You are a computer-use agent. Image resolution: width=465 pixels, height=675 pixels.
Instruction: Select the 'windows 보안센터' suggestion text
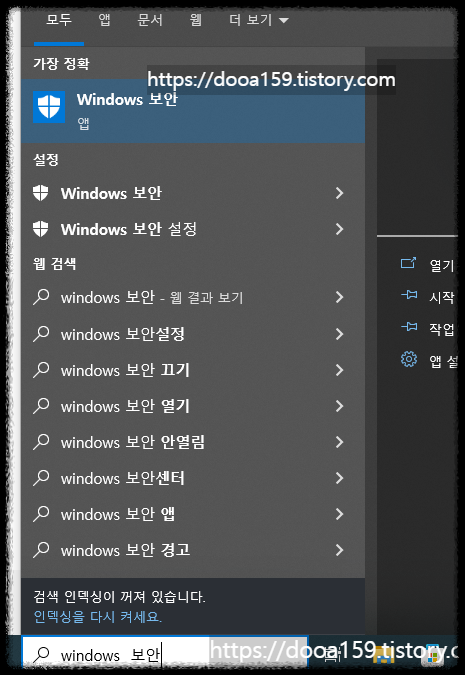tap(123, 478)
